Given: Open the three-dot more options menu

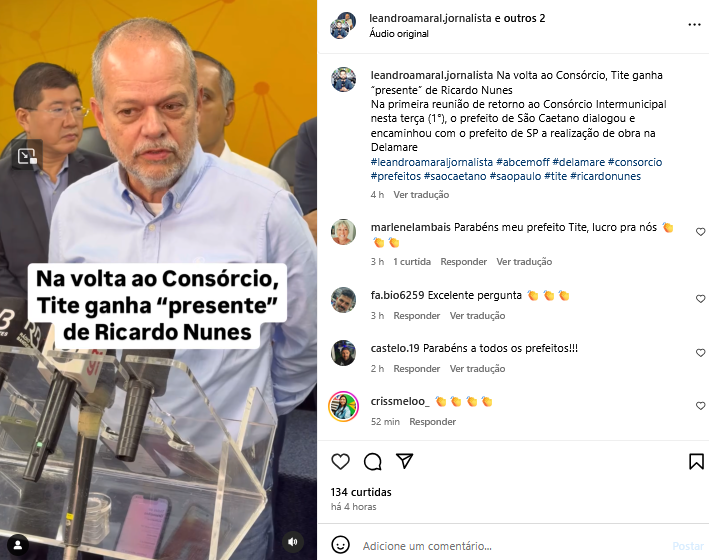Looking at the screenshot, I should (x=694, y=24).
